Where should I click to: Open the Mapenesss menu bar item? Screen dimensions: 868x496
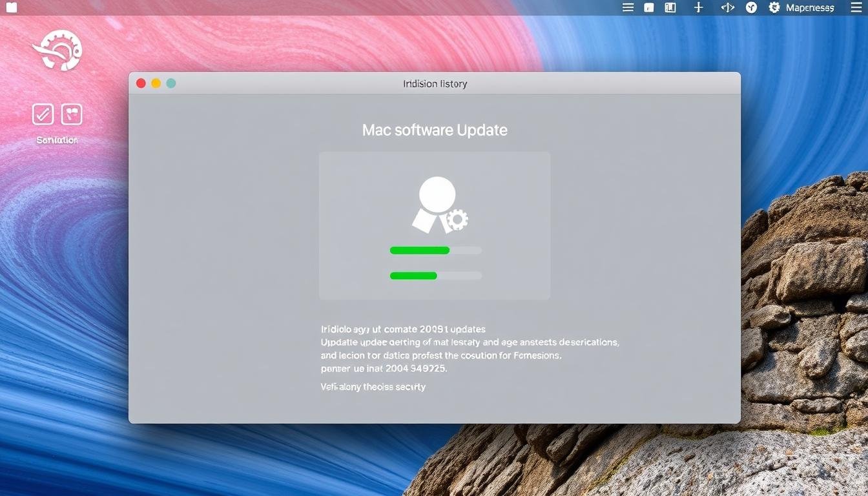[810, 8]
